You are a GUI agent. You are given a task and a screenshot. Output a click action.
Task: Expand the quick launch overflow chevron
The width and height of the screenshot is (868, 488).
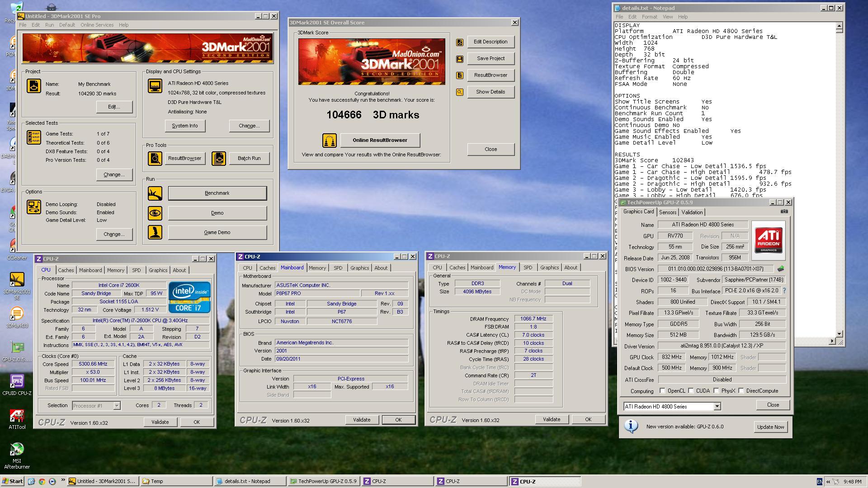point(63,480)
